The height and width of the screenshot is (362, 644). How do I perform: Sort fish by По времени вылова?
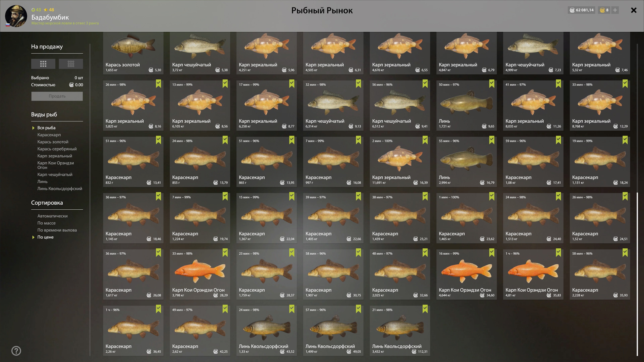click(57, 230)
